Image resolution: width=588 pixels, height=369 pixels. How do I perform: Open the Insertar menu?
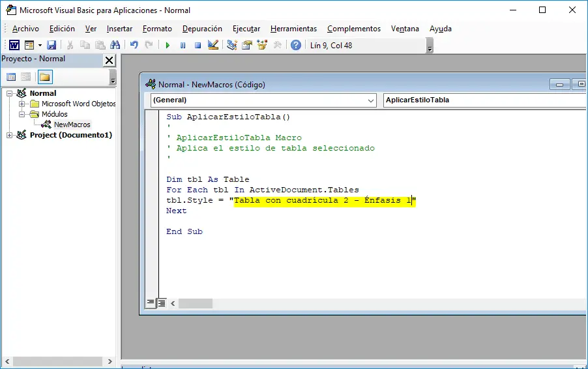[119, 29]
